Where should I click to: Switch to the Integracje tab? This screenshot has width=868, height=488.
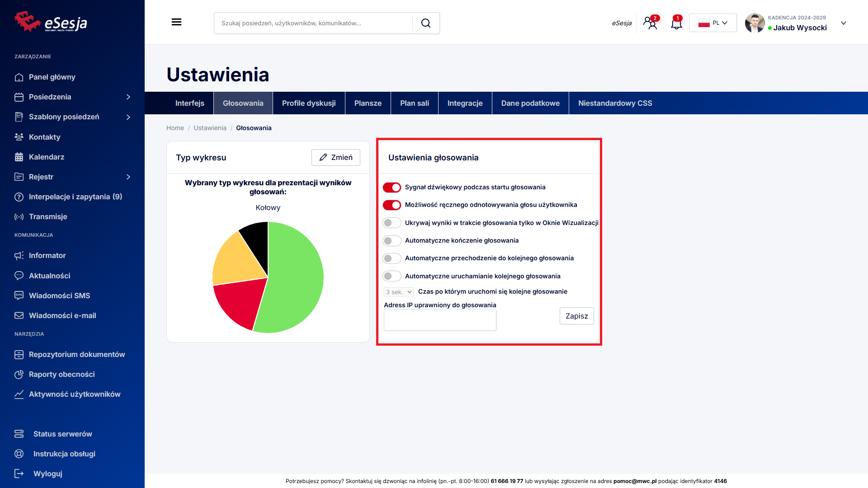(465, 103)
